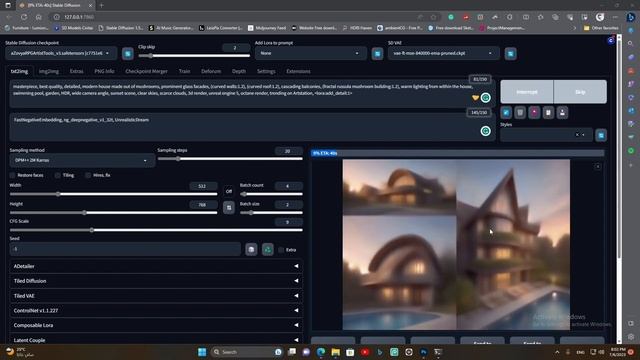The height and width of the screenshot is (360, 640).
Task: Click the Clip skip slider
Action: [x=194, y=56]
